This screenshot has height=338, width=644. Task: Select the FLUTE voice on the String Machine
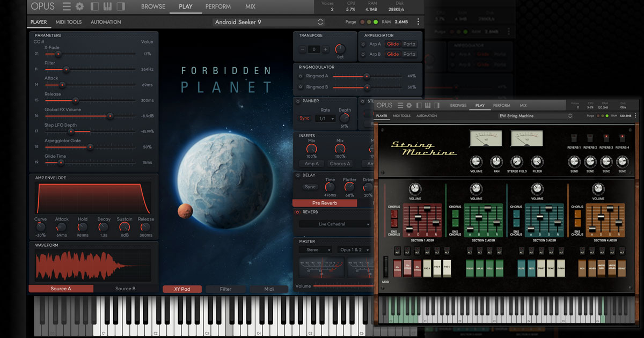coord(522,268)
